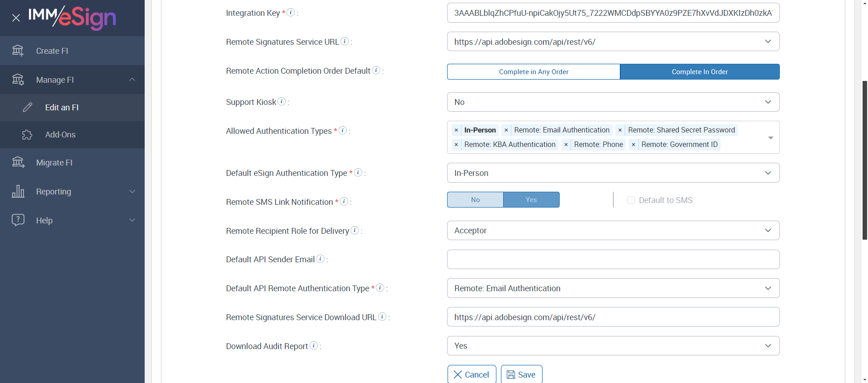Screen dimensions: 868x383
Task: Show info for Default API Sender Email
Action: pyautogui.click(x=321, y=259)
